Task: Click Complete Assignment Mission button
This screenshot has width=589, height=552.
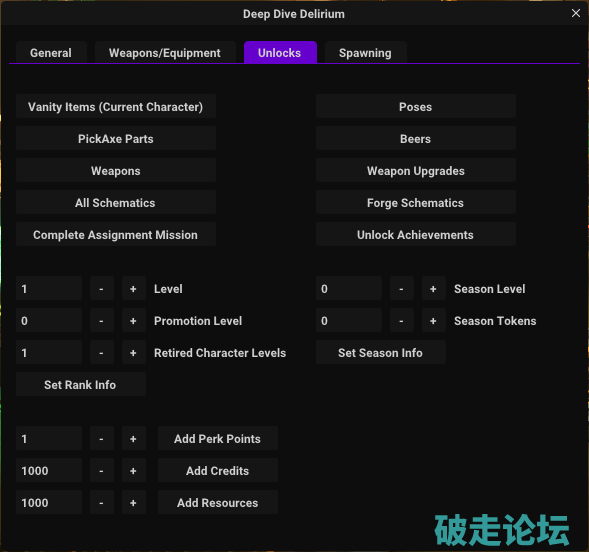Action: [x=116, y=234]
